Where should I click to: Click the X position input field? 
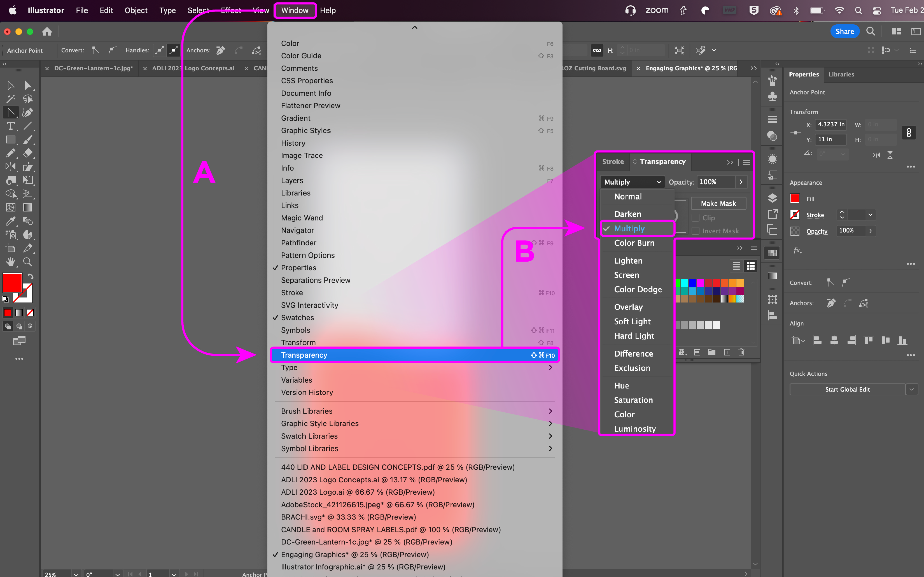coord(830,124)
